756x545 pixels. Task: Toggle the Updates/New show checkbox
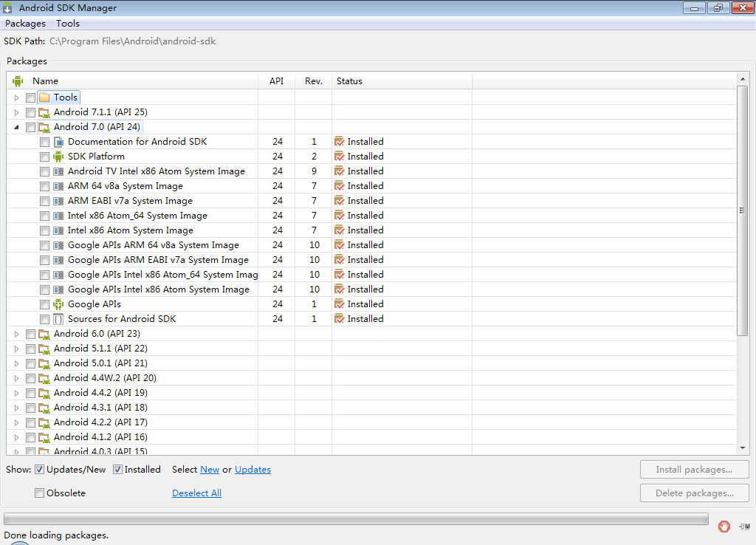[40, 469]
